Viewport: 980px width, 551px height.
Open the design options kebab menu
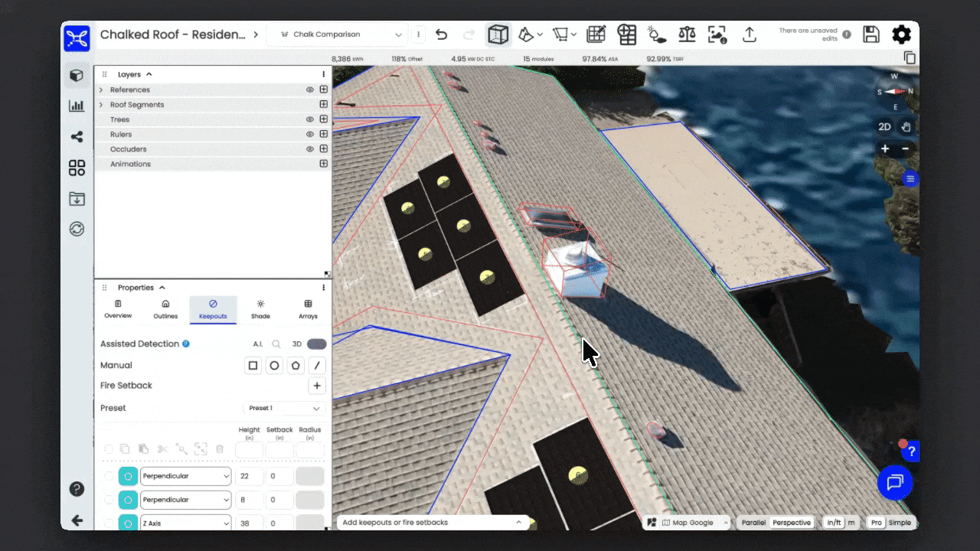418,34
